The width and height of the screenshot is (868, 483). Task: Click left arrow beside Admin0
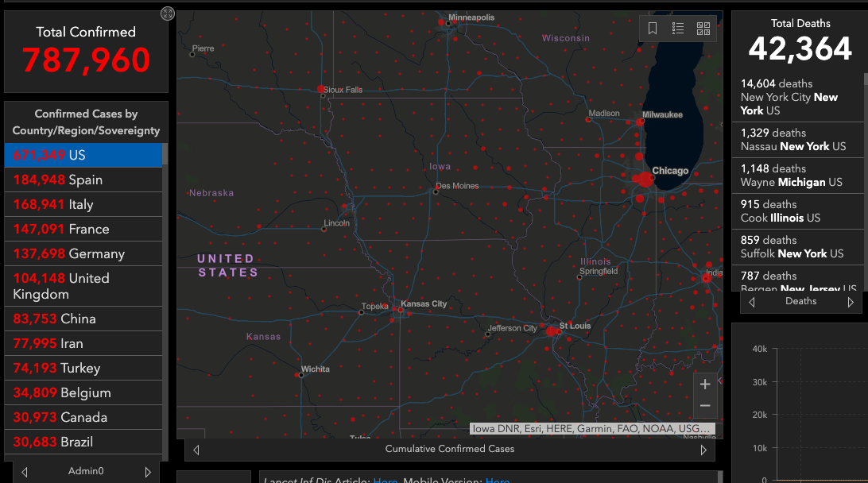25,472
